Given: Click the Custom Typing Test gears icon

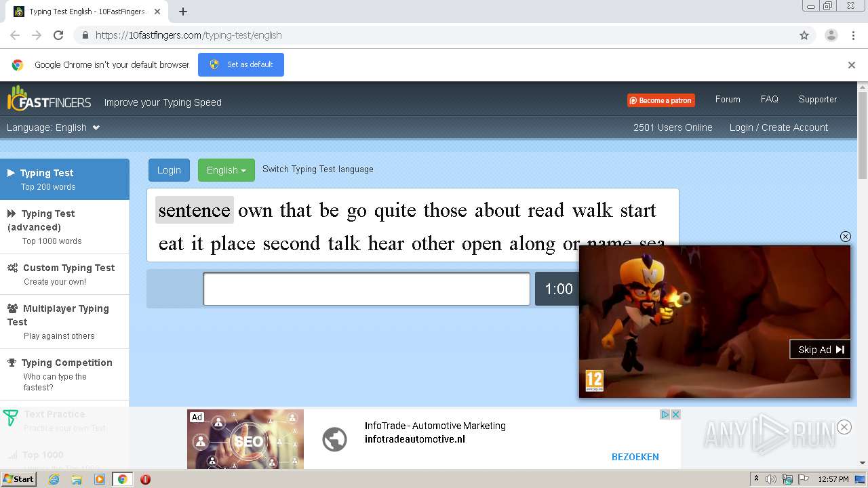Looking at the screenshot, I should tap(13, 268).
